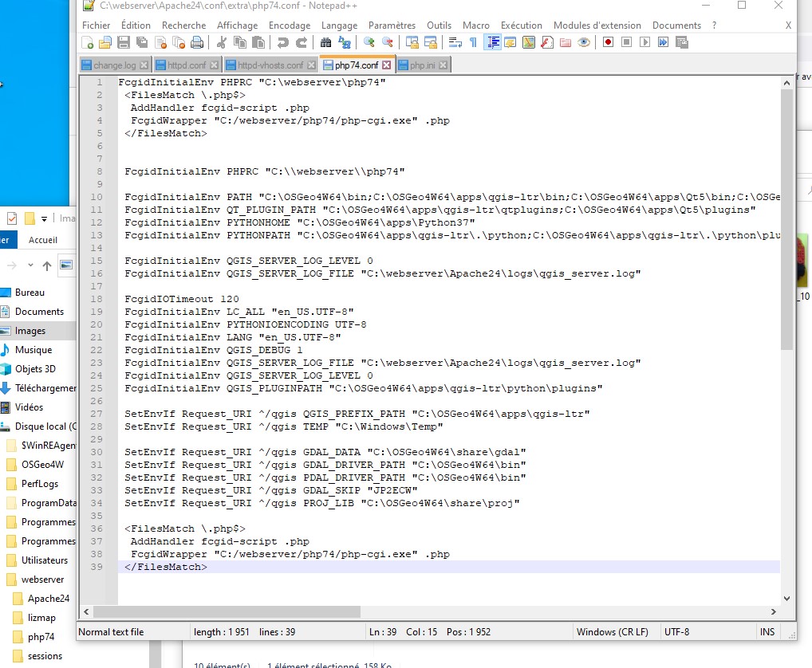Close the php.ini tab

442,65
